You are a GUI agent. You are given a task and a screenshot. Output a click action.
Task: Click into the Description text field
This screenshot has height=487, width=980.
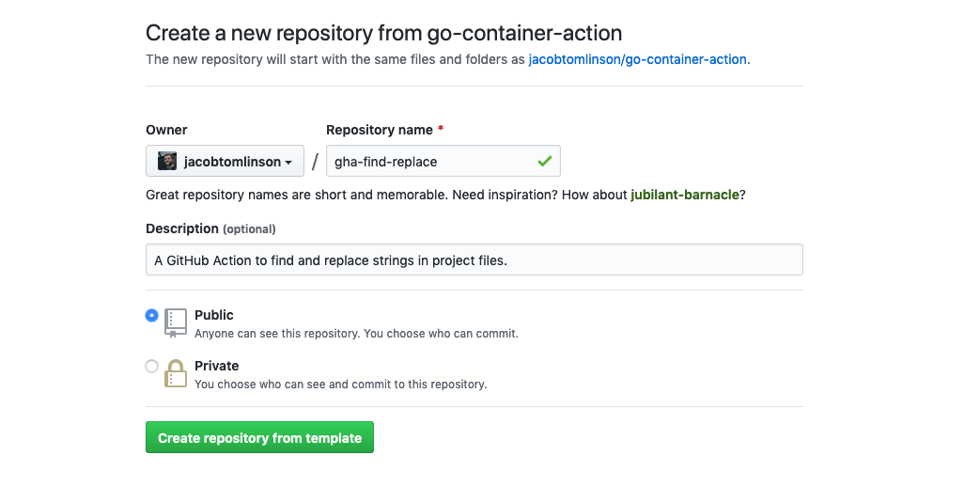pyautogui.click(x=474, y=260)
